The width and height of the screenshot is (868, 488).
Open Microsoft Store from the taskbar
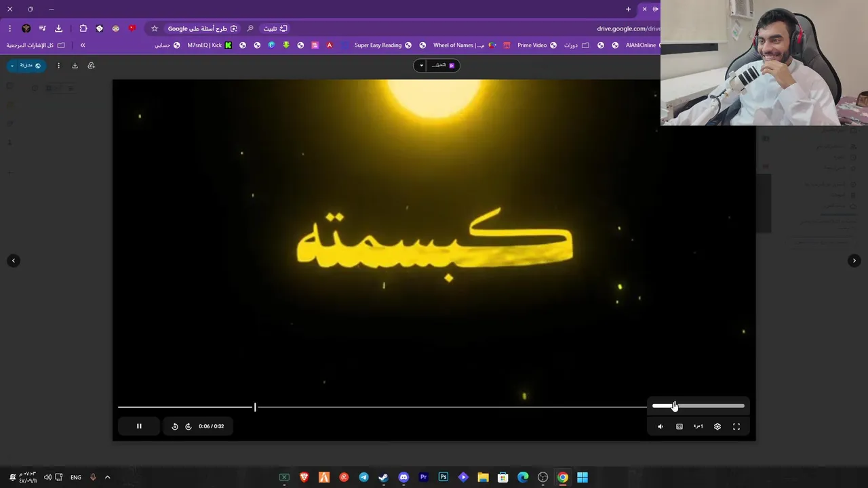[x=503, y=477]
